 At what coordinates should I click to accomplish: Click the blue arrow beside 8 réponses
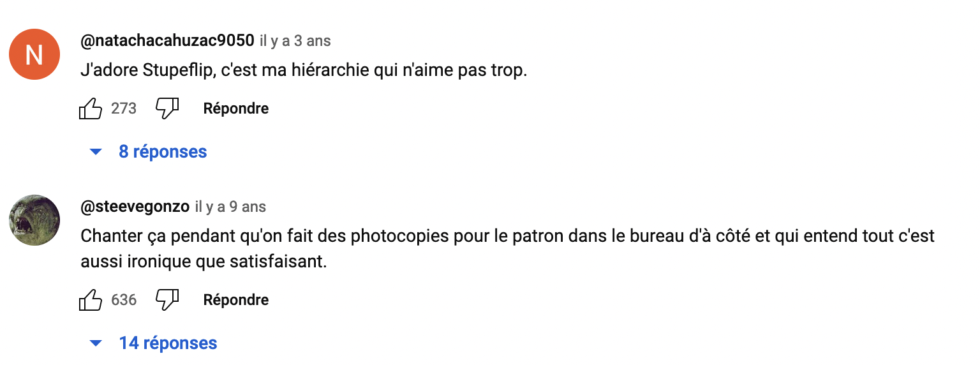click(x=96, y=152)
